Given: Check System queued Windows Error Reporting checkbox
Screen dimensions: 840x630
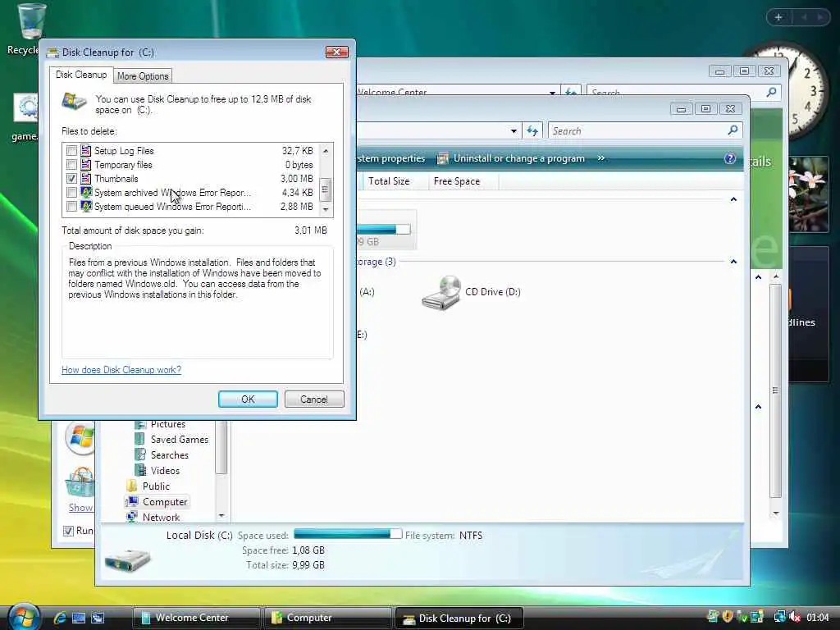Looking at the screenshot, I should pos(71,206).
